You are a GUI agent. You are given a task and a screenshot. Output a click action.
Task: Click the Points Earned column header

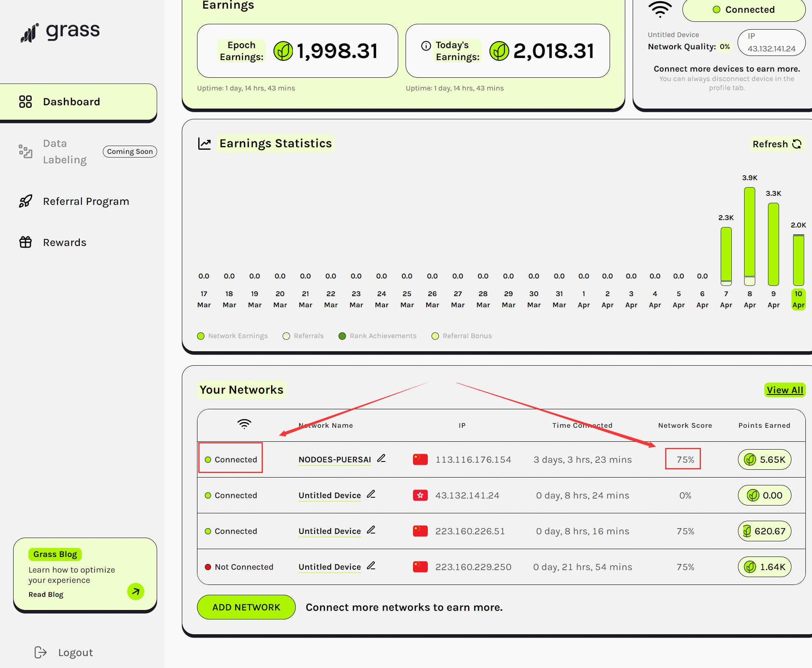(x=764, y=425)
